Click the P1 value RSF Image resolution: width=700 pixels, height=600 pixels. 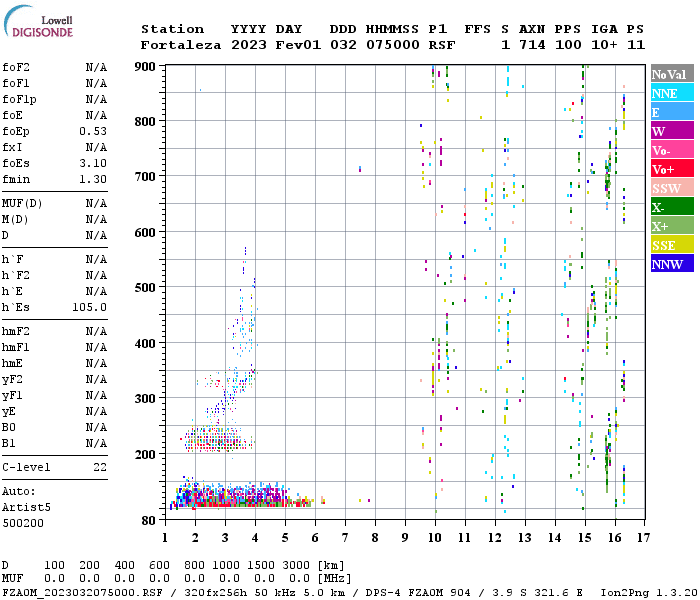pos(442,45)
